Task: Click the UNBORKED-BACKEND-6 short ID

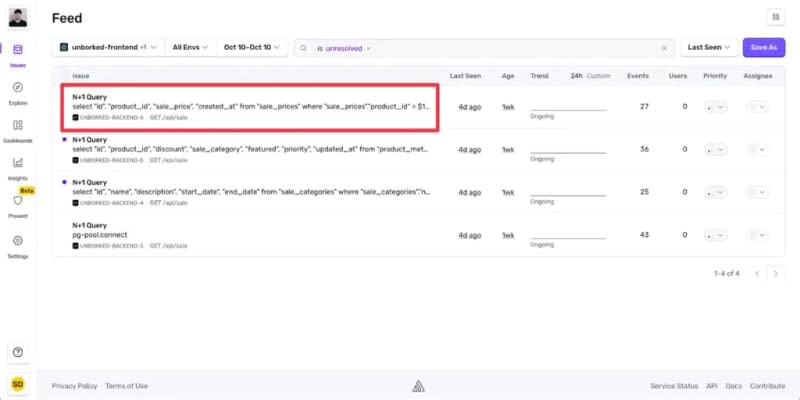Action: coord(111,117)
